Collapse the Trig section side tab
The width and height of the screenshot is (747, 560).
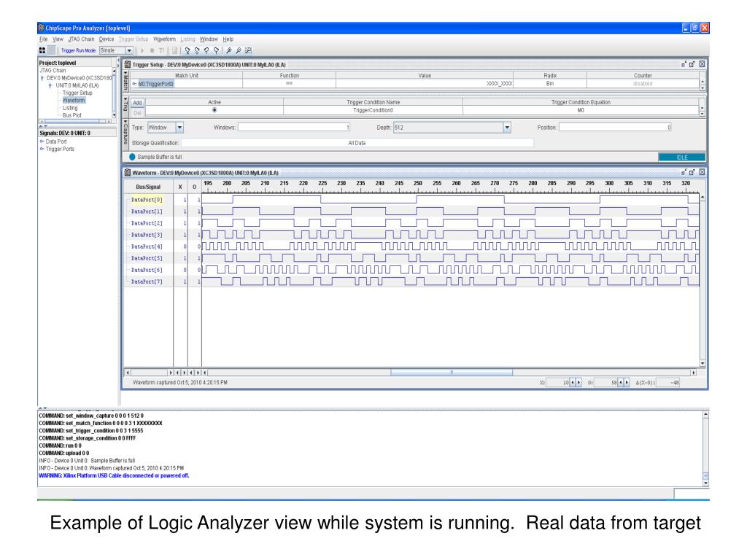pos(125,106)
